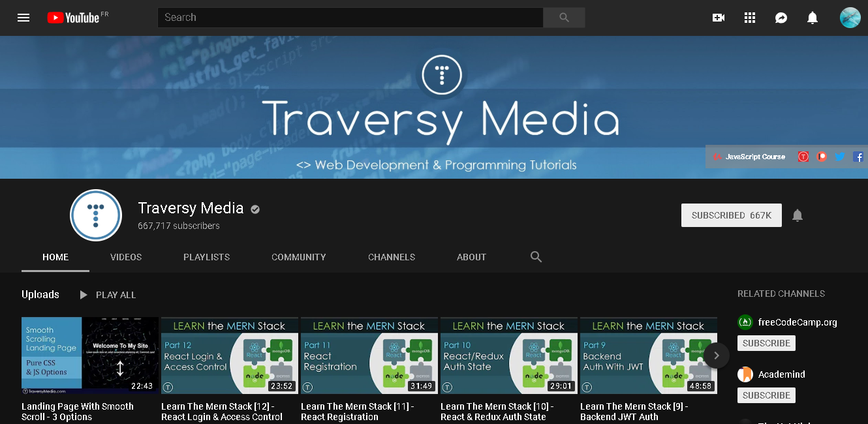Click the search magnifier button
The width and height of the screenshot is (868, 424).
pyautogui.click(x=564, y=18)
